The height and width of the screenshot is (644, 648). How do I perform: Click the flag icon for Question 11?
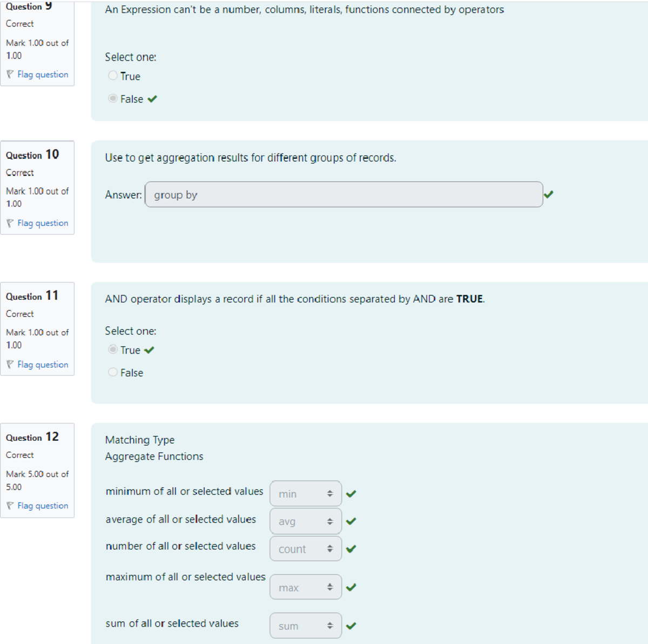pos(10,365)
